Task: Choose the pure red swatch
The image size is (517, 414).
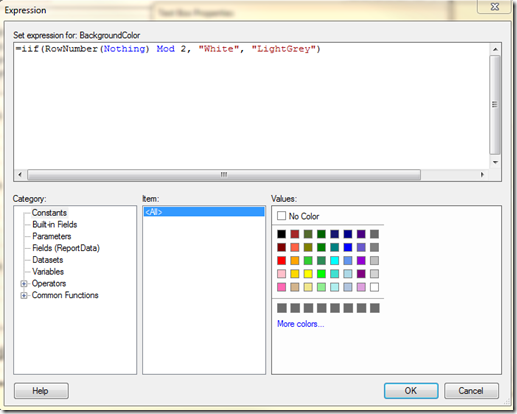Action: click(x=281, y=260)
